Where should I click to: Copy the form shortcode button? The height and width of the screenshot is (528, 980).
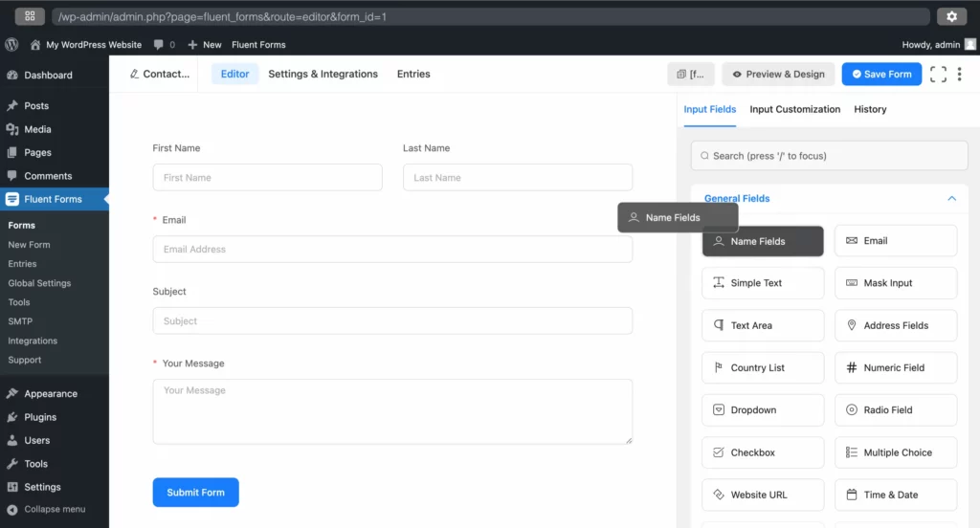tap(691, 74)
